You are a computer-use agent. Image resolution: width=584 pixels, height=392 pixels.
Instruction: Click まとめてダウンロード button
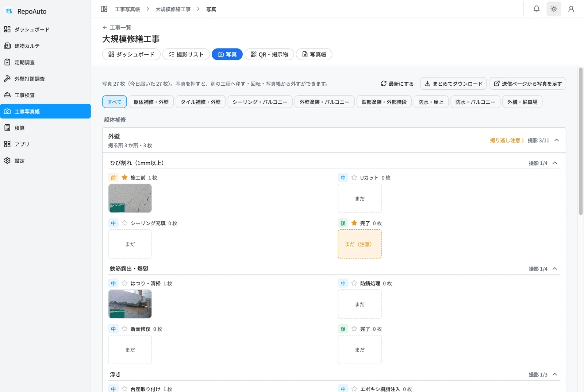453,84
